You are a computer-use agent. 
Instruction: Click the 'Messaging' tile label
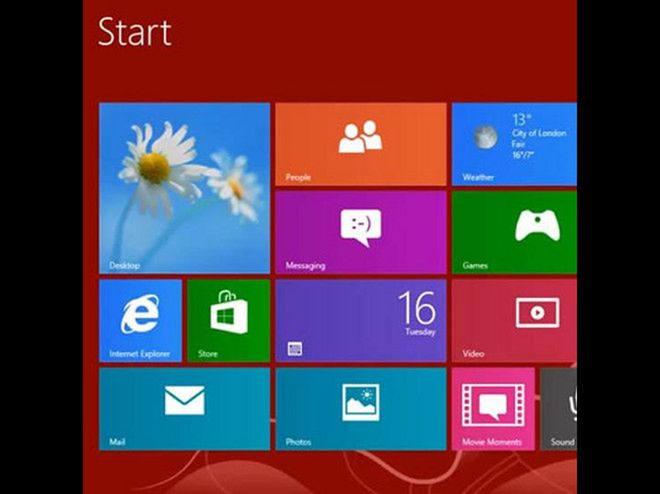point(305,266)
